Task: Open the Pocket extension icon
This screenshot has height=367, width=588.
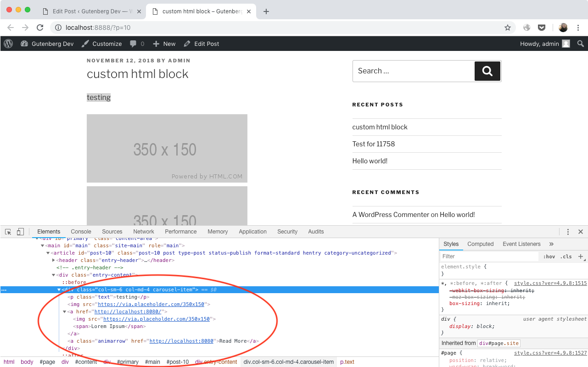Action: (x=542, y=28)
